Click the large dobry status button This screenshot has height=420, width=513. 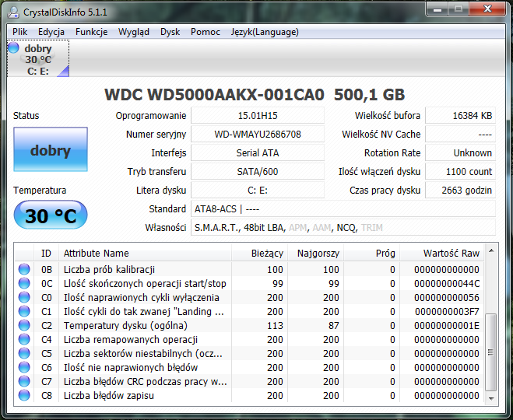click(x=51, y=149)
